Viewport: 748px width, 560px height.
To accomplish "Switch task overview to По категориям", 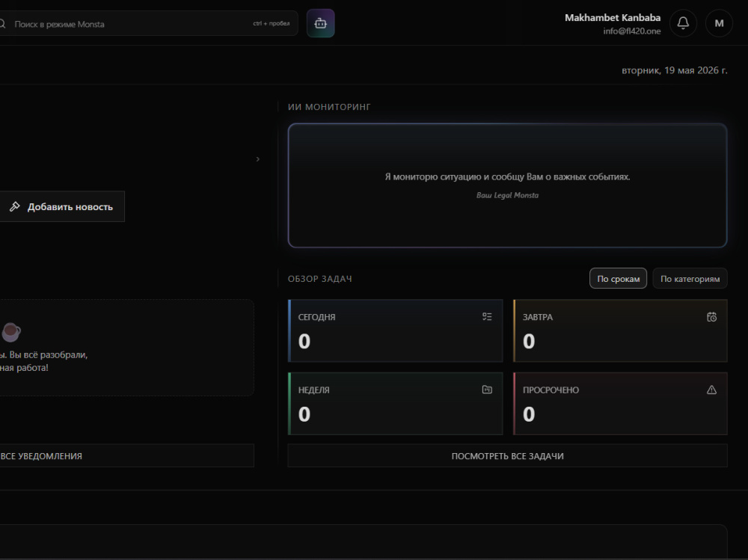I will 690,279.
